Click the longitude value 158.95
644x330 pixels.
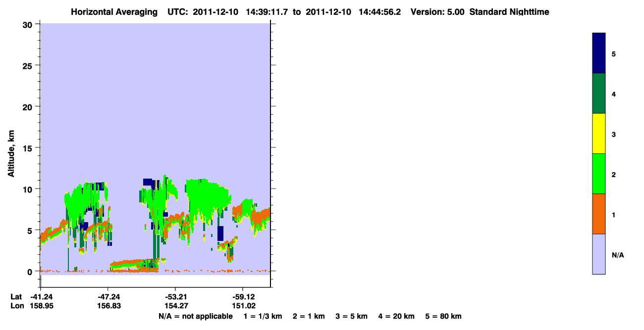[42, 306]
